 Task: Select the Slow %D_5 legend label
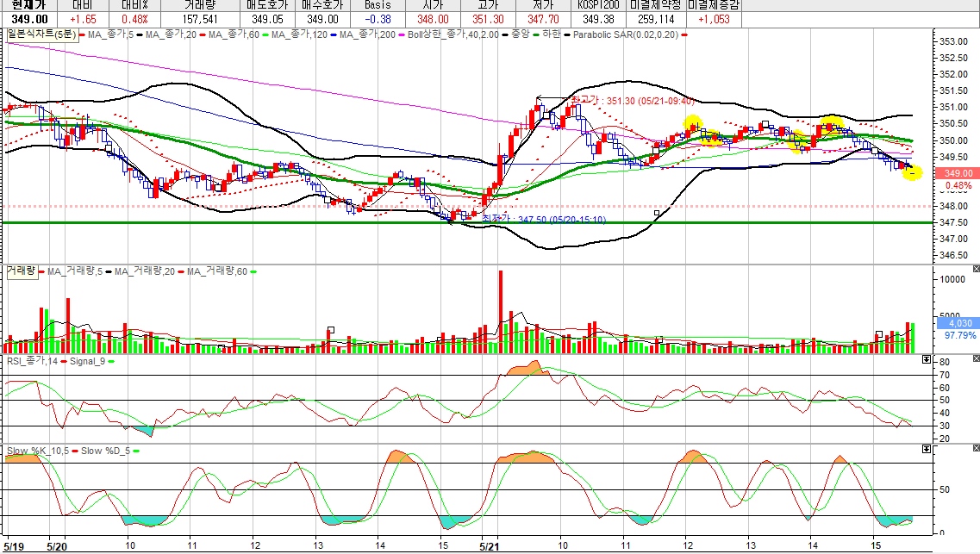106,451
